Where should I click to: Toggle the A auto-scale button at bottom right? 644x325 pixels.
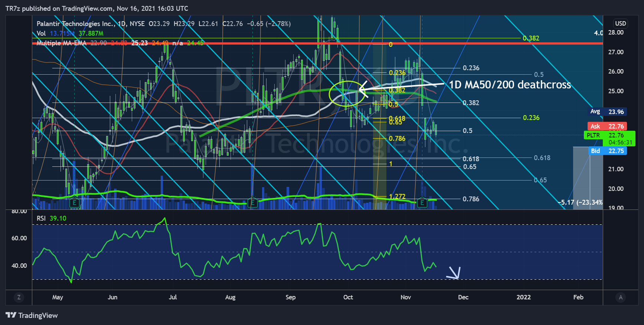(621, 297)
